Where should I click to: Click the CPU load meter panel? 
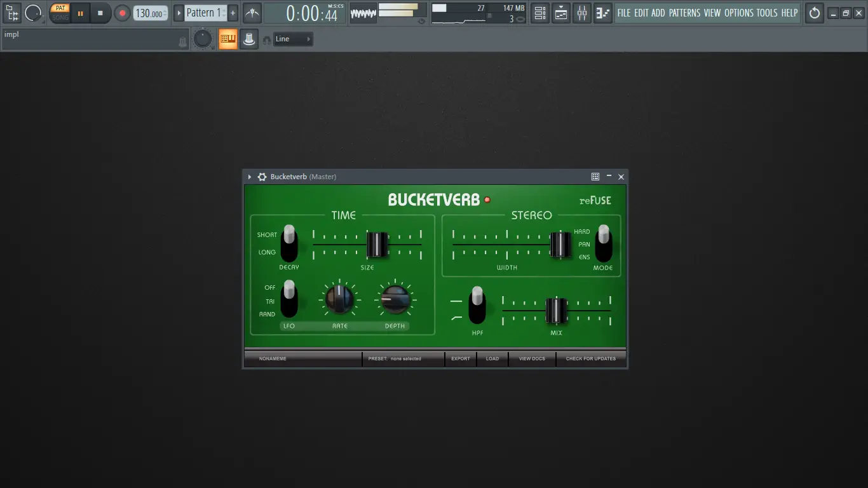point(459,13)
